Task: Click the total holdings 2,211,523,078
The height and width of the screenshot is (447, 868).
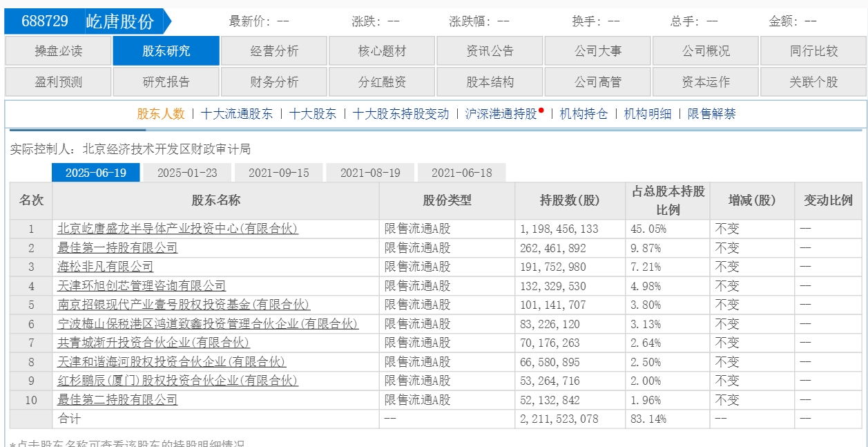Action: point(559,419)
